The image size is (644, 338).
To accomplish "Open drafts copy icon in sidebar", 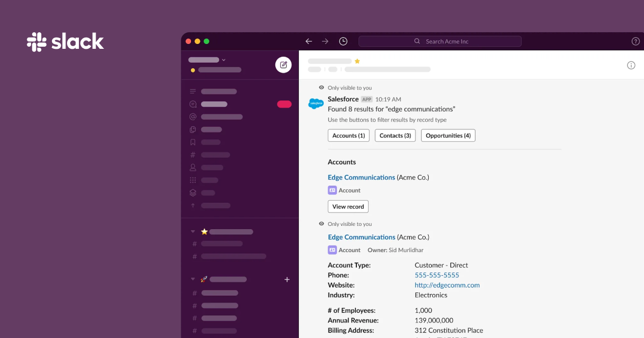I will click(x=193, y=129).
